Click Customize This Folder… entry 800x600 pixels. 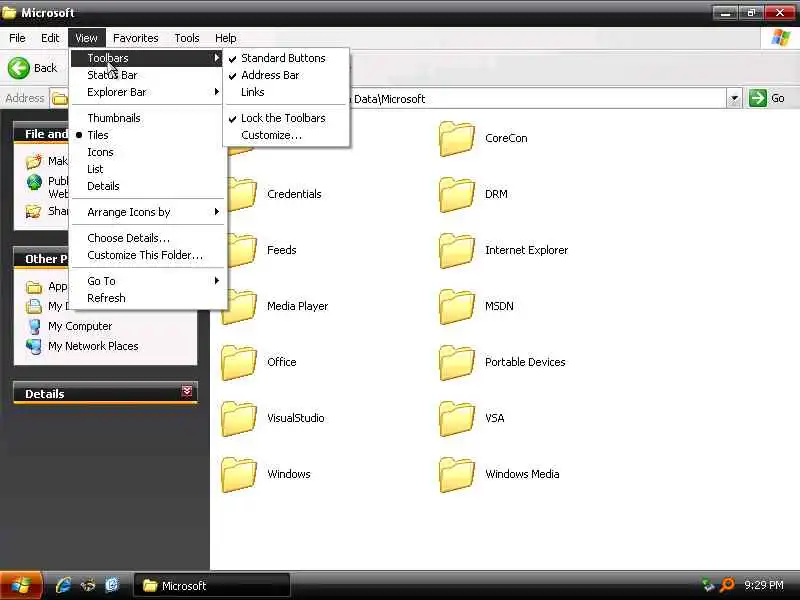pyautogui.click(x=148, y=255)
